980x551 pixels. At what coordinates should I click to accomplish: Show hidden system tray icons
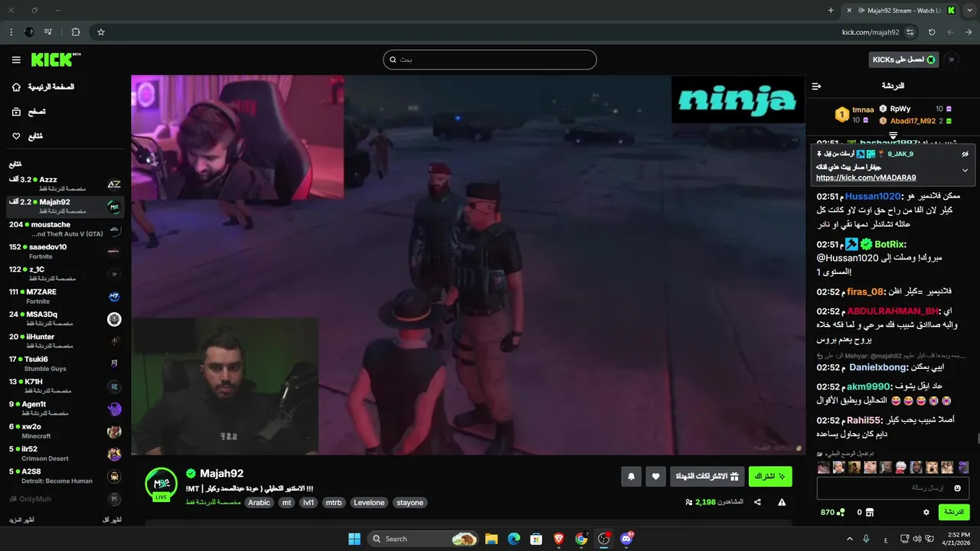849,539
